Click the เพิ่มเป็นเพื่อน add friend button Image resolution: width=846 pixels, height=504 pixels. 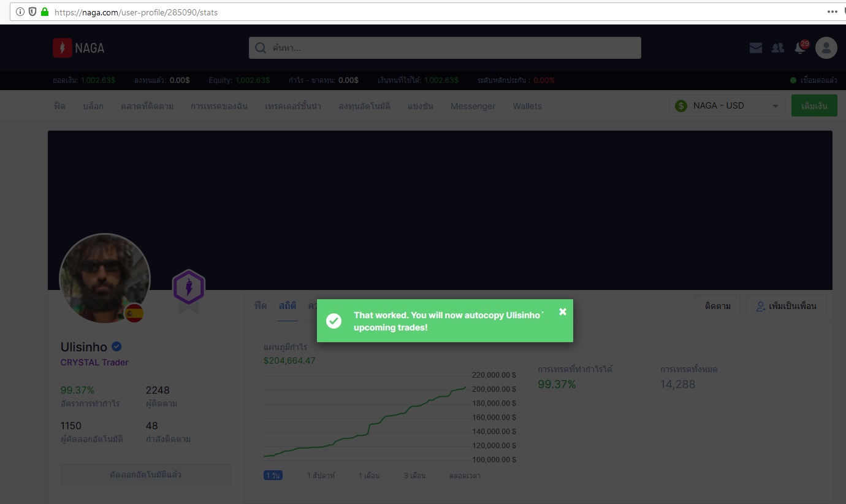(787, 306)
